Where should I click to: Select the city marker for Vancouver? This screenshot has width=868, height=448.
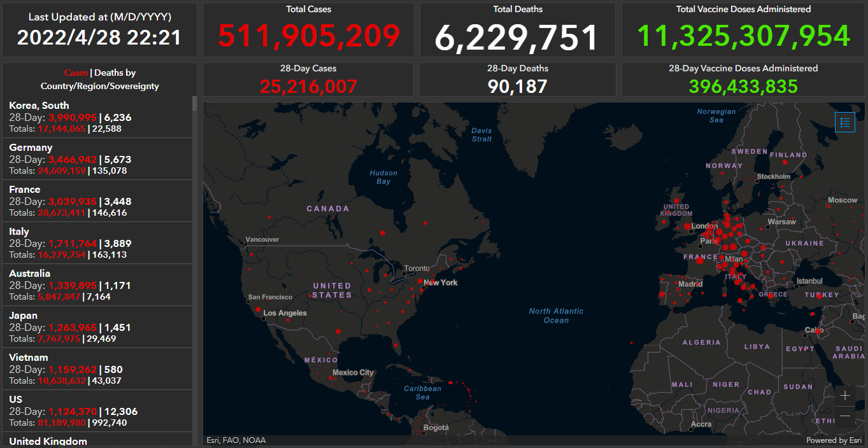tap(245, 244)
